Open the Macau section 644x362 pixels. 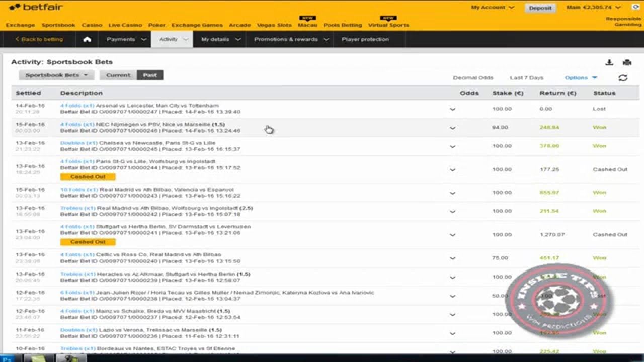point(307,25)
